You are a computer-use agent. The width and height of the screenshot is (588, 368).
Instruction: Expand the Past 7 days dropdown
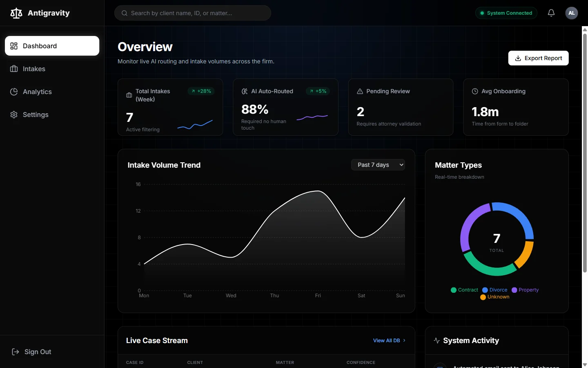coord(378,165)
